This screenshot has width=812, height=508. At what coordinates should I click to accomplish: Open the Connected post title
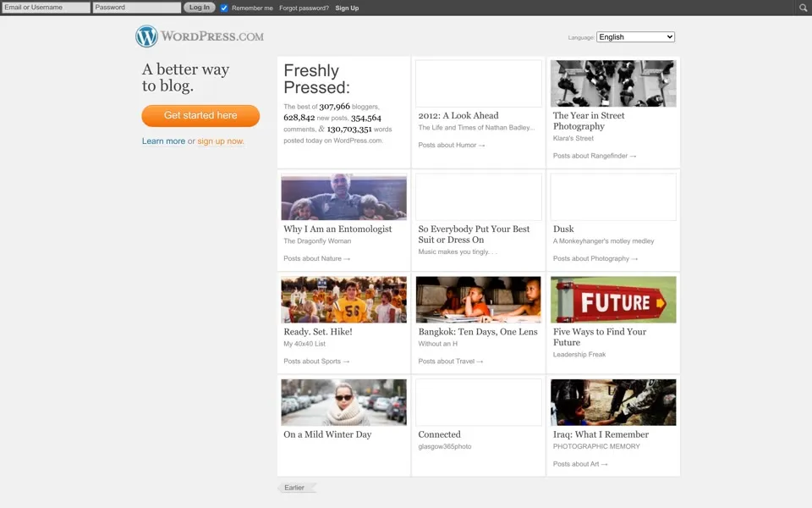(x=439, y=434)
